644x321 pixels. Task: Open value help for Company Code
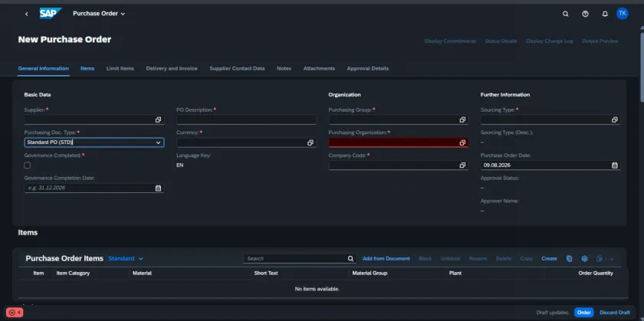[x=462, y=165]
